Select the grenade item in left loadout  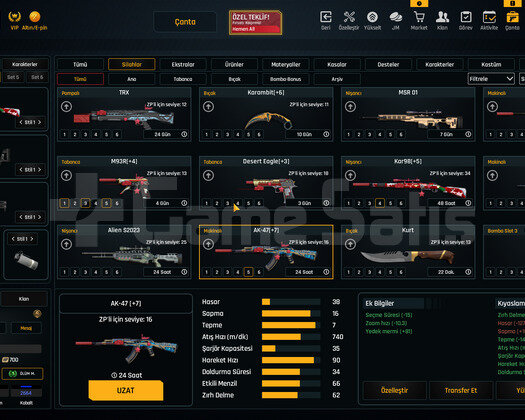click(26, 261)
